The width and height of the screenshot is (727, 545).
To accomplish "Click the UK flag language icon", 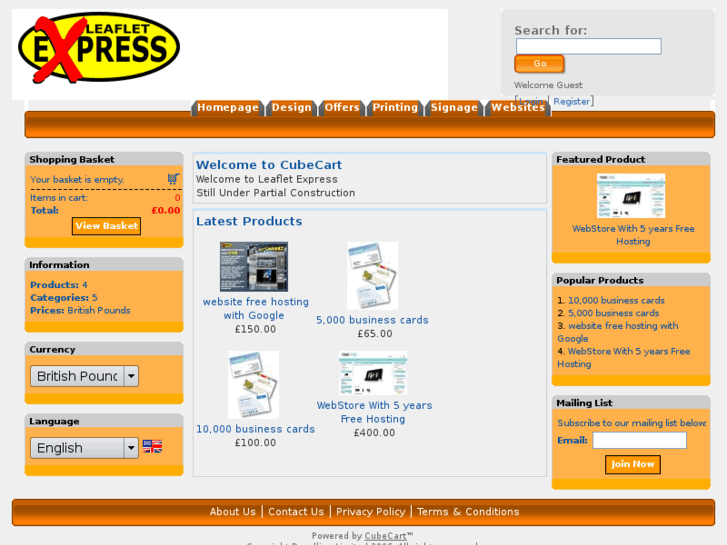I will tap(153, 446).
